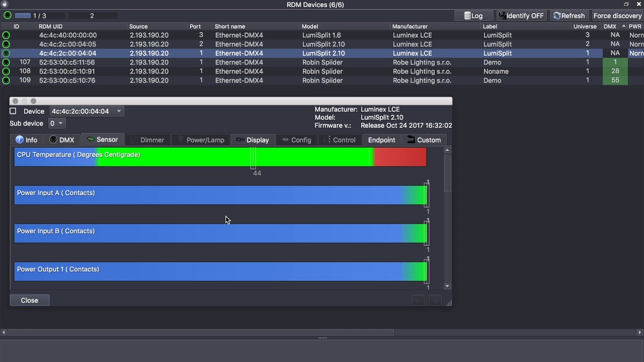644x362 pixels.
Task: Refresh the RDM devices list
Action: point(569,16)
